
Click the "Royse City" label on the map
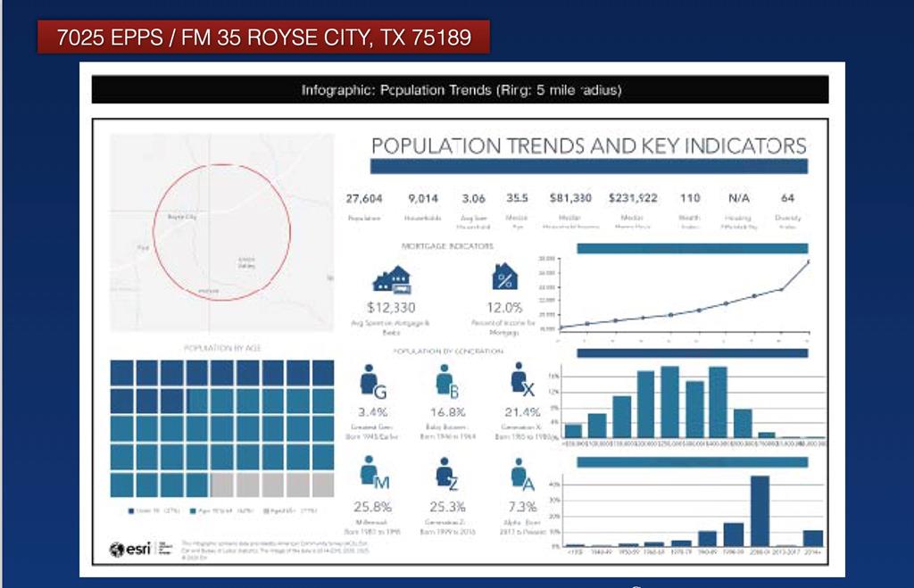182,217
